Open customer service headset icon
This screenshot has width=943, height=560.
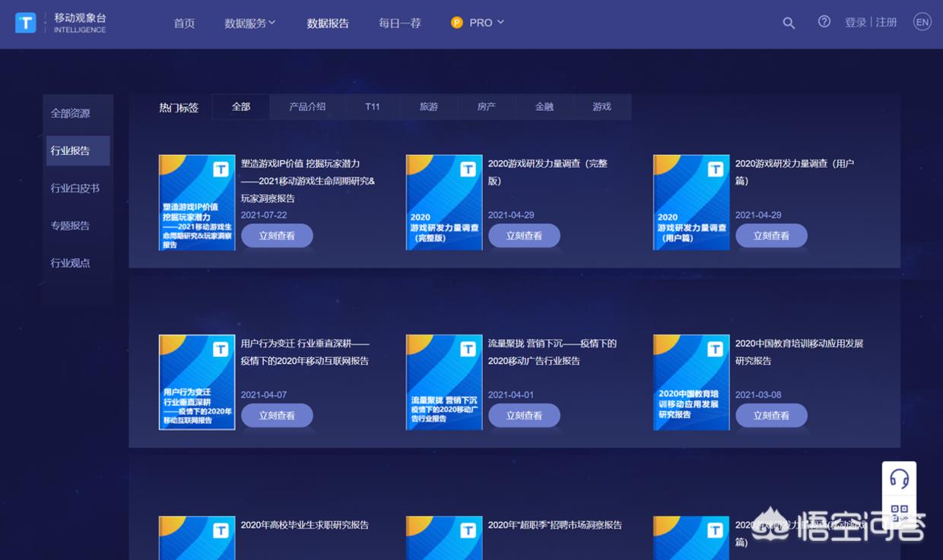(x=900, y=479)
